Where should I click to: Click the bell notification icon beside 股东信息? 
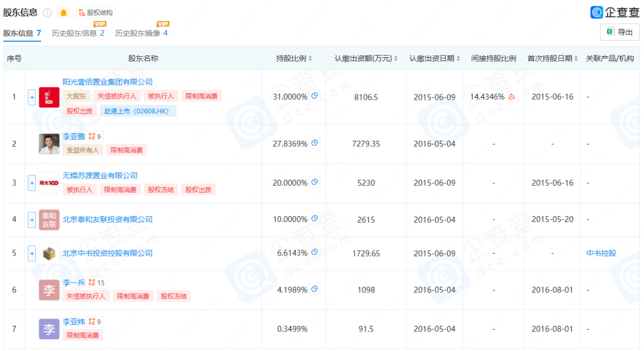[x=64, y=13]
